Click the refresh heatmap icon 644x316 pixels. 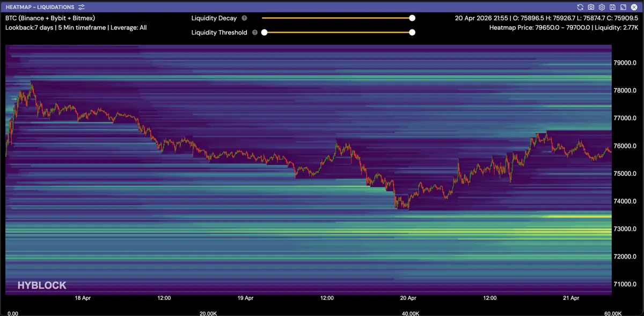tap(580, 7)
